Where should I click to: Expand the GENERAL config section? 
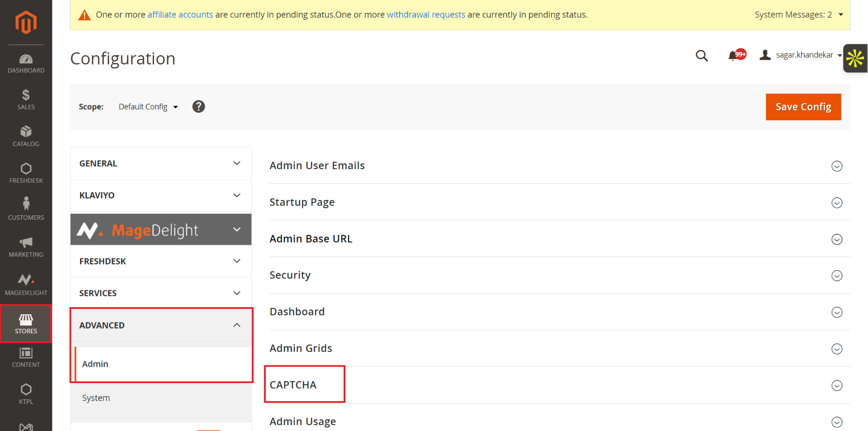pyautogui.click(x=161, y=163)
